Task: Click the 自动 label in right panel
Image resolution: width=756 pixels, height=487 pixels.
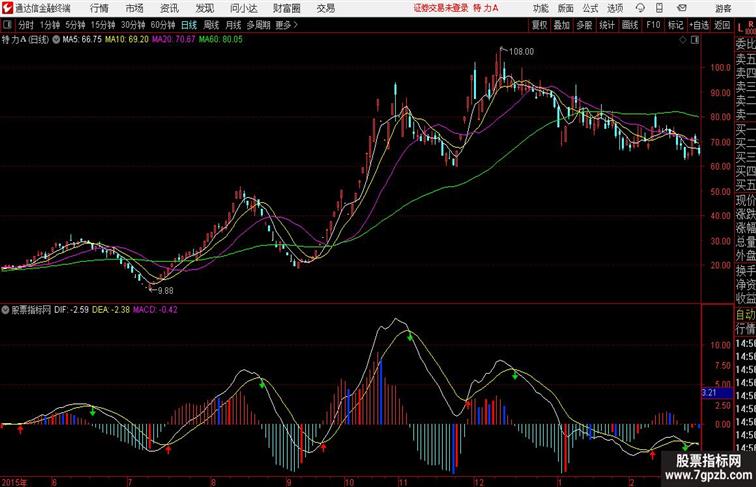Action: 746,314
